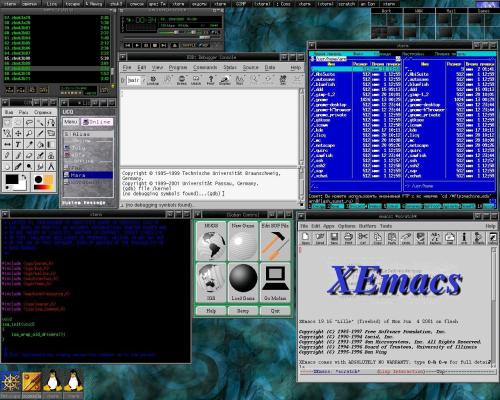Open the Buffers menu in XEmacs
The image size is (500, 400).
tap(367, 226)
